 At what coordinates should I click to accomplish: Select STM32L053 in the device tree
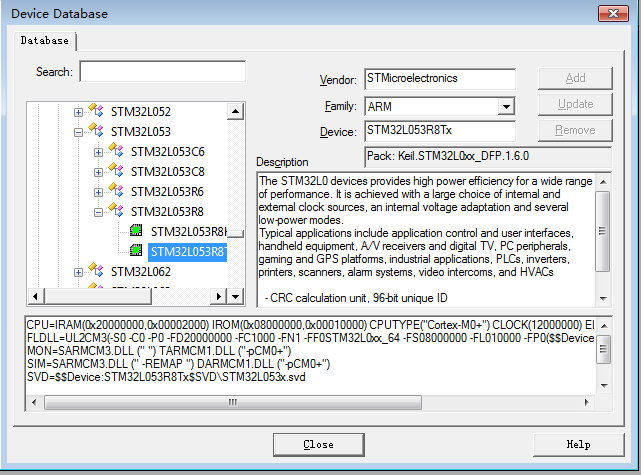pos(141,132)
